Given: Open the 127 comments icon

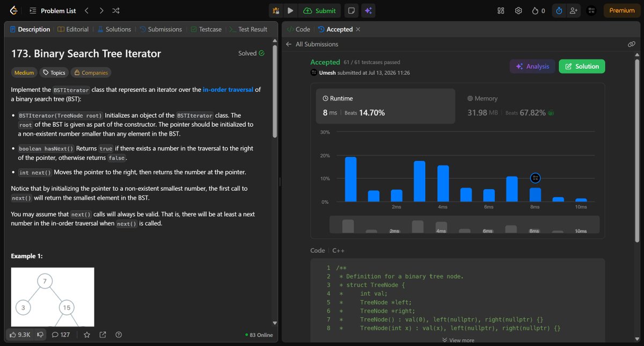Looking at the screenshot, I should [61, 335].
